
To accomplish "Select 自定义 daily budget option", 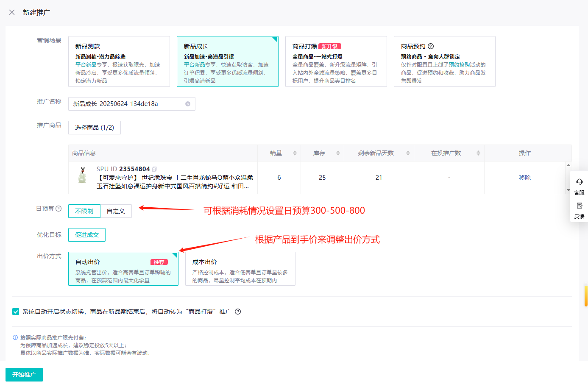I will (116, 211).
